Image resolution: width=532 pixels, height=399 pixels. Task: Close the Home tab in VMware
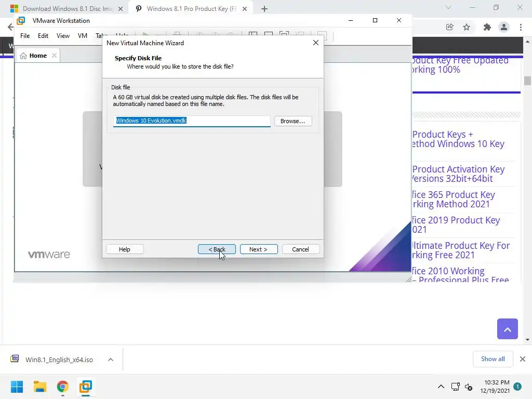coord(54,56)
